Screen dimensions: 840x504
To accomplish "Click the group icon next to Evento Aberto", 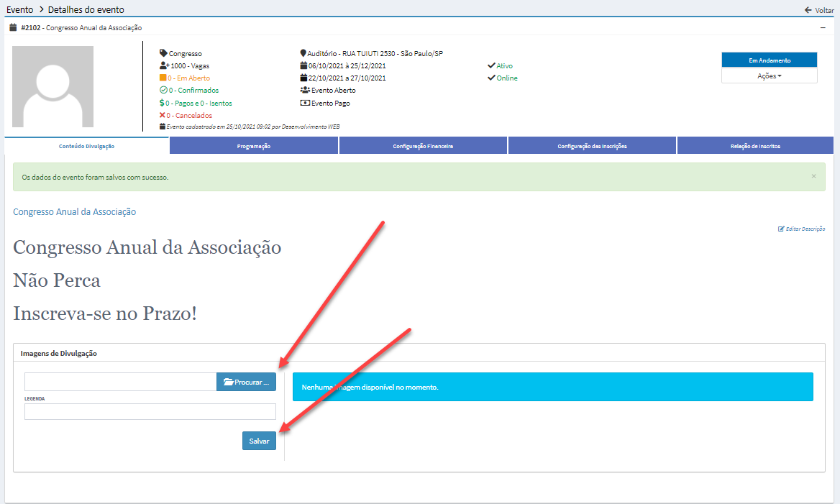I will pyautogui.click(x=303, y=90).
